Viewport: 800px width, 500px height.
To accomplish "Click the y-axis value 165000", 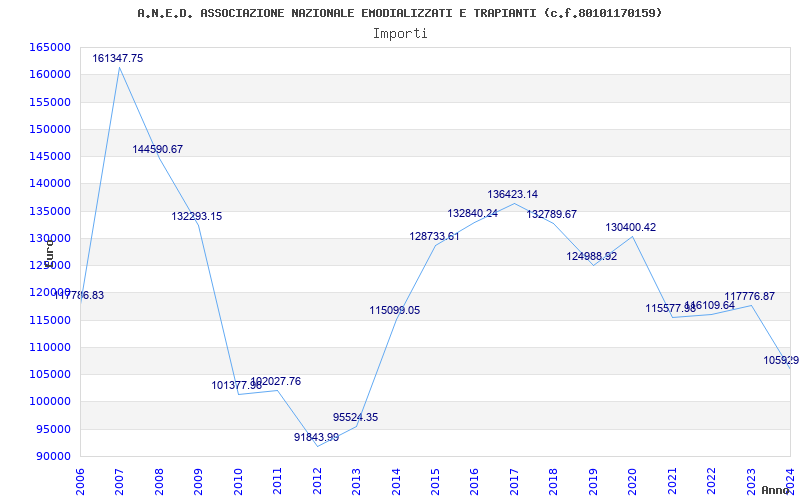I will pos(49,47).
